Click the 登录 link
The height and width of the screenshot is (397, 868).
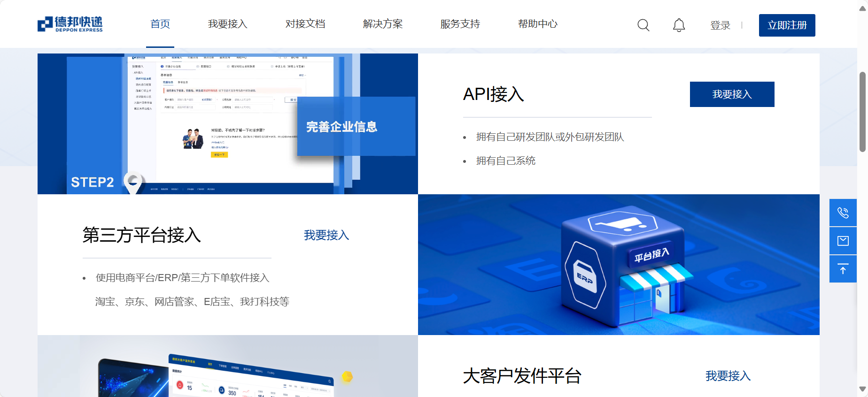tap(721, 25)
